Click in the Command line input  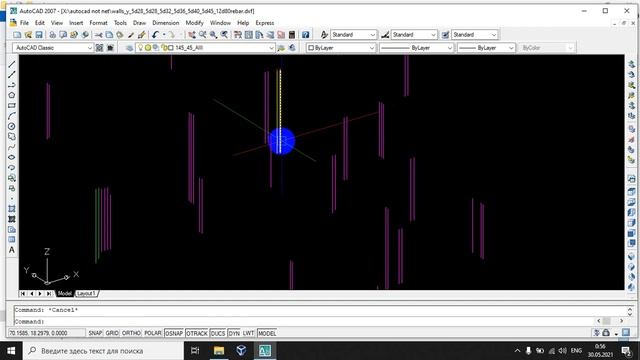click(x=304, y=322)
